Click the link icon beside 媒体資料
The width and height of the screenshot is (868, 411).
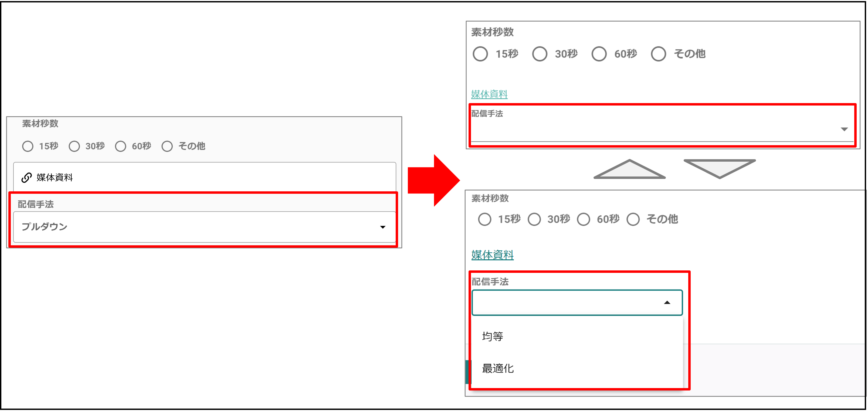point(27,178)
